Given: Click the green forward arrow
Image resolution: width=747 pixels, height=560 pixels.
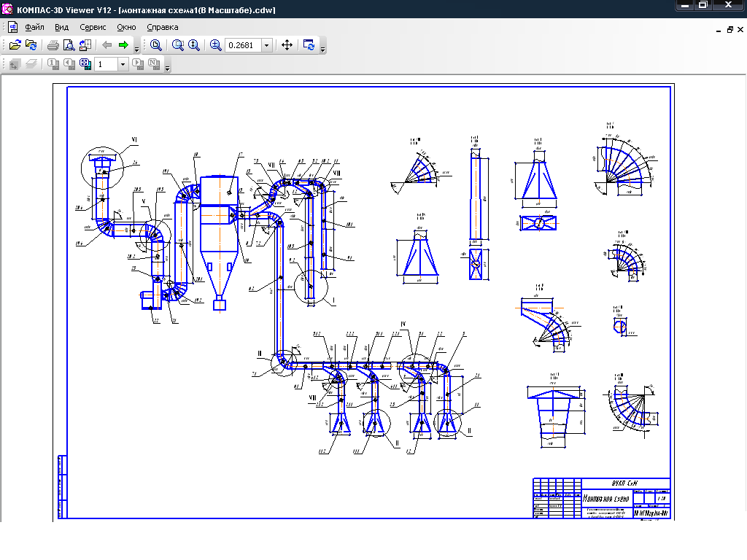Looking at the screenshot, I should click(x=123, y=45).
